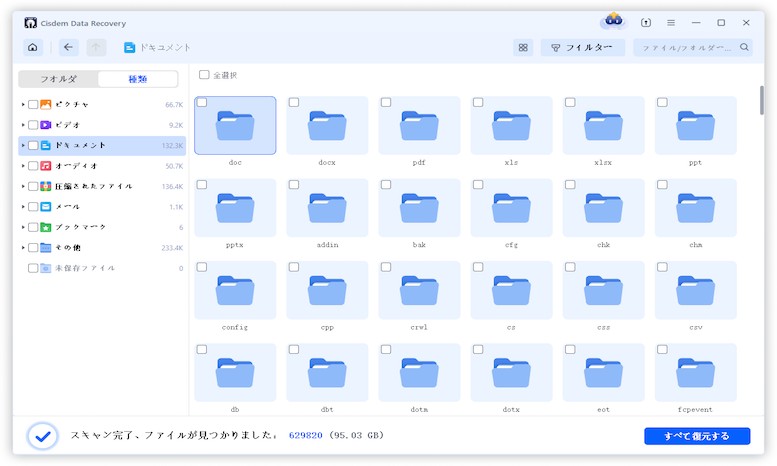The height and width of the screenshot is (466, 777).
Task: Check the 全選択 select-all checkbox
Action: [204, 75]
